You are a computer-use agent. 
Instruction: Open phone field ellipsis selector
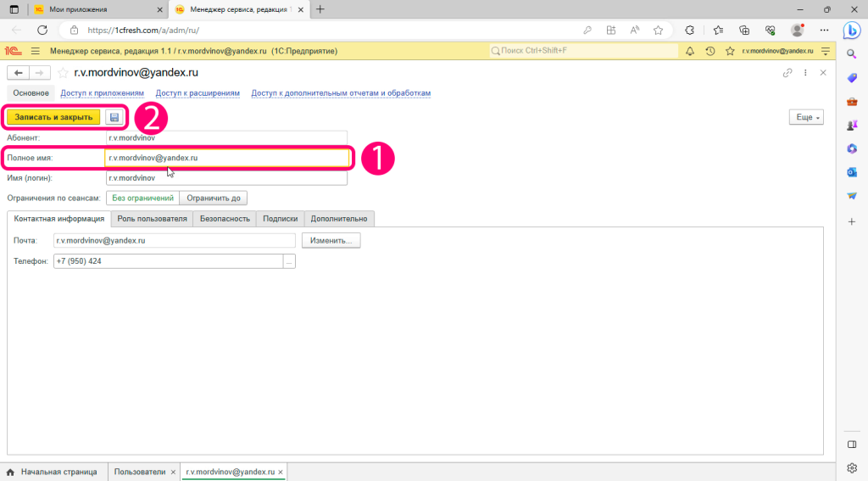pos(289,261)
